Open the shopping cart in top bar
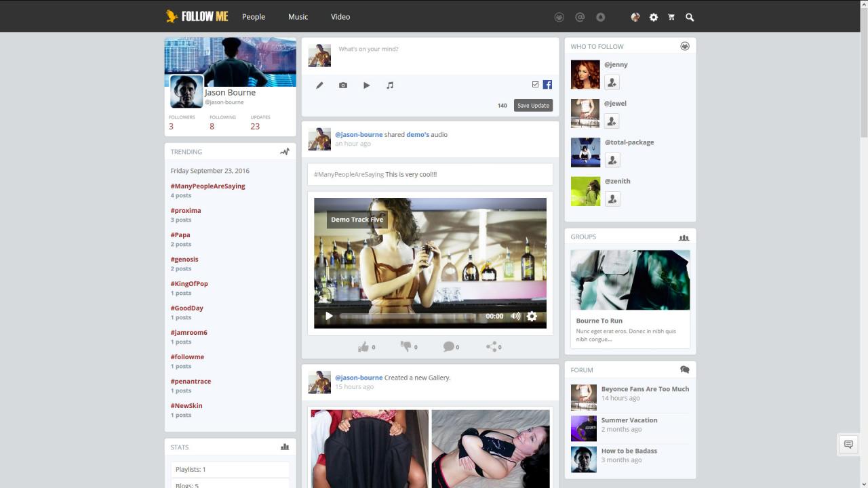 click(x=671, y=17)
